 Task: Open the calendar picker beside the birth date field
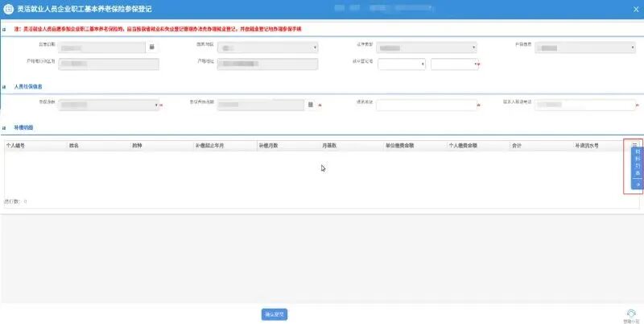151,47
